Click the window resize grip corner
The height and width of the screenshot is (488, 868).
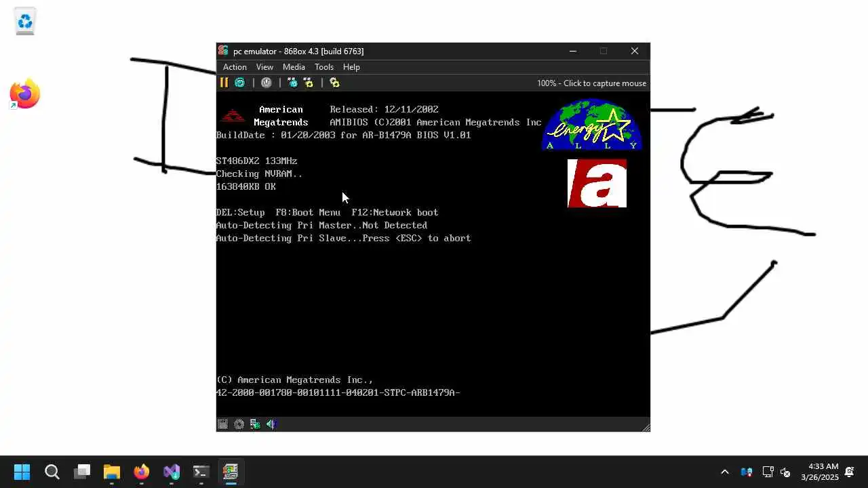(646, 427)
